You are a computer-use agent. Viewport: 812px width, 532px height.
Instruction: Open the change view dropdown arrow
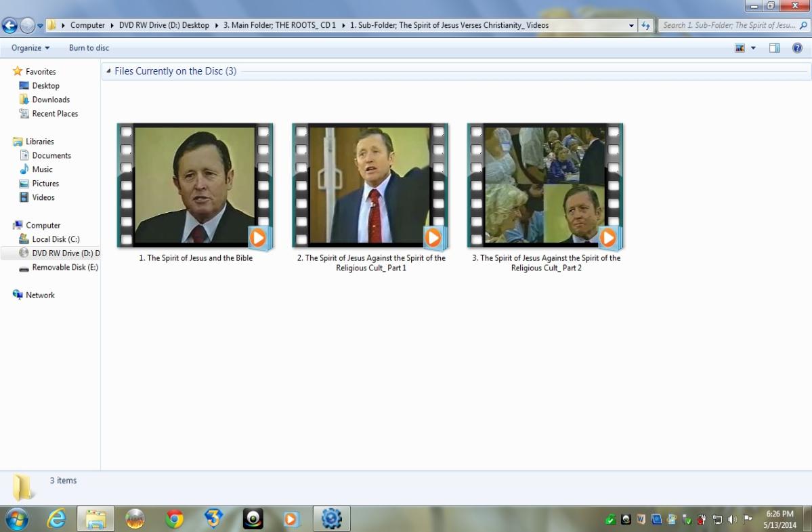(753, 48)
